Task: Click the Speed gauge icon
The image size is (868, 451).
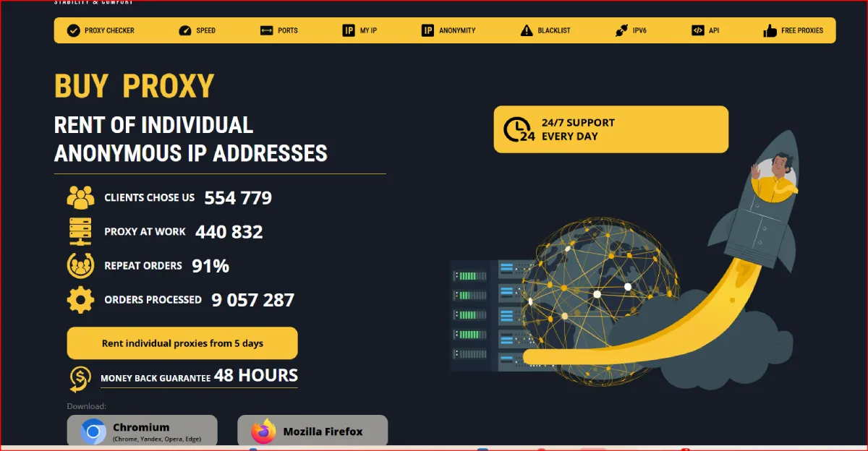Action: pos(184,30)
